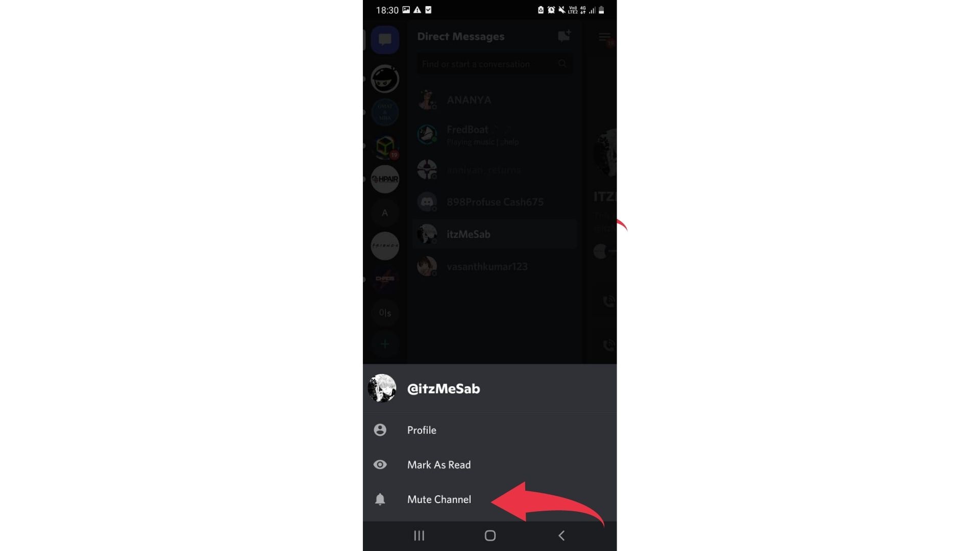This screenshot has height=551, width=980.
Task: Click the add new server button
Action: (384, 344)
